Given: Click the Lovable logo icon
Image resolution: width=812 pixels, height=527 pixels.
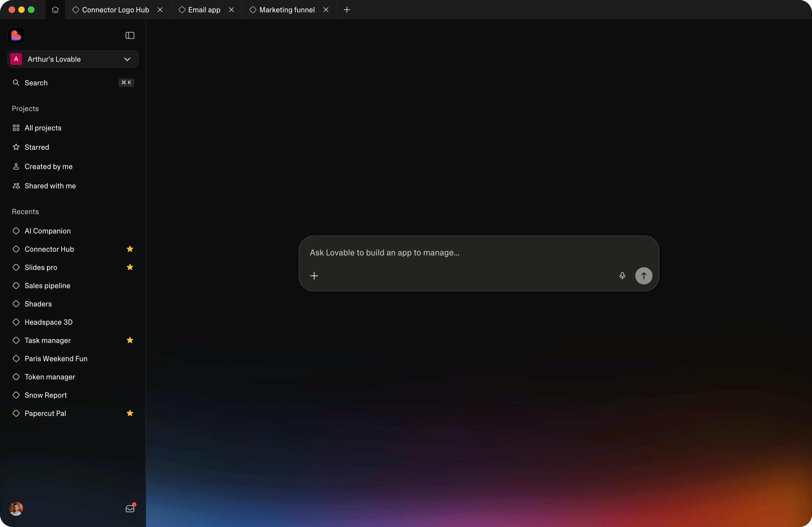Looking at the screenshot, I should point(16,36).
